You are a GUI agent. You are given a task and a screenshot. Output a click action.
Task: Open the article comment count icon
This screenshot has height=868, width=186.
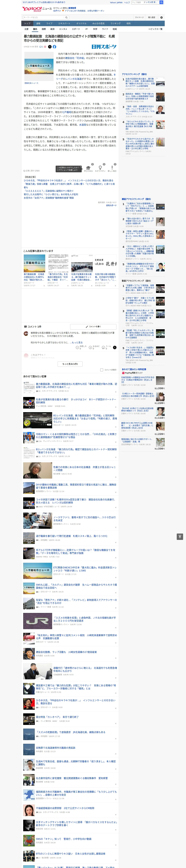[x=41, y=47]
